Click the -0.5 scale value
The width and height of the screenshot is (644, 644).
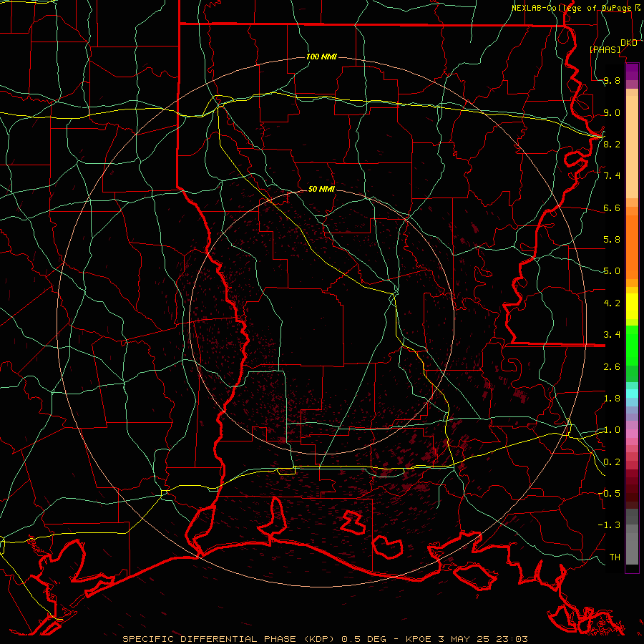(x=609, y=494)
